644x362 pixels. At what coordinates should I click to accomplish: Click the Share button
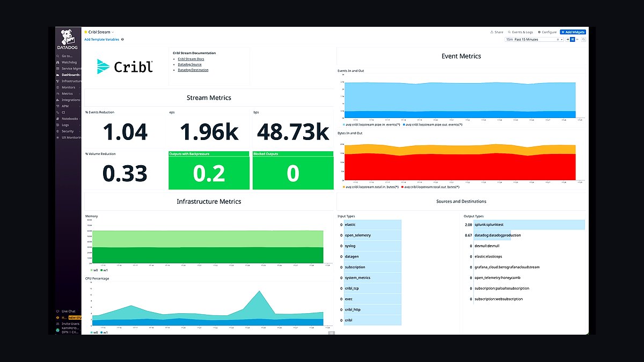coord(497,32)
